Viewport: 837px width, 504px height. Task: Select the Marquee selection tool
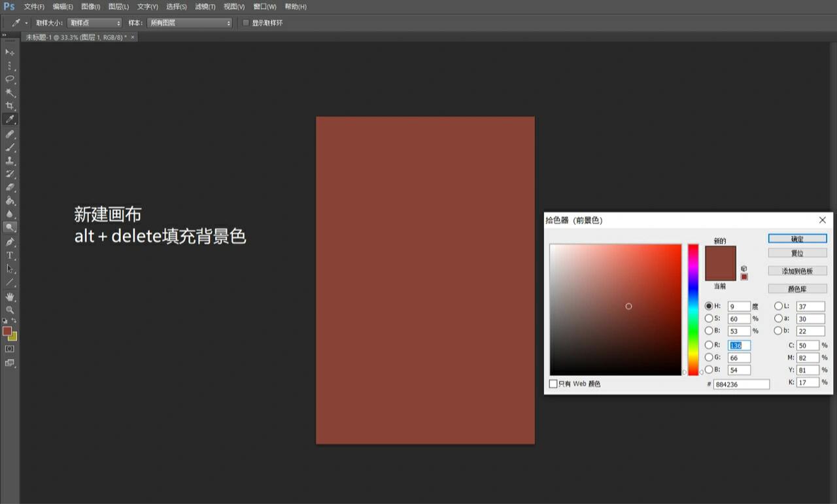tap(10, 65)
